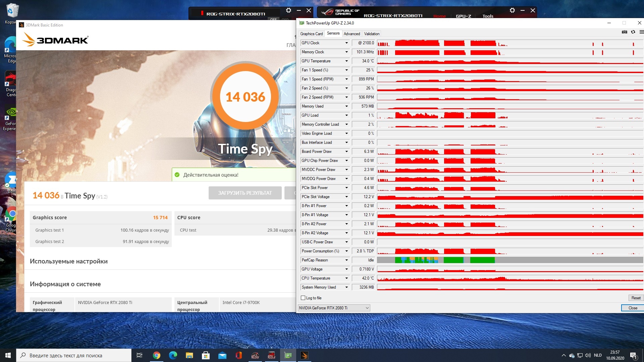Click the ЗАГРУЗИТЬ РЕЗУЛЬТАТ button

245,193
